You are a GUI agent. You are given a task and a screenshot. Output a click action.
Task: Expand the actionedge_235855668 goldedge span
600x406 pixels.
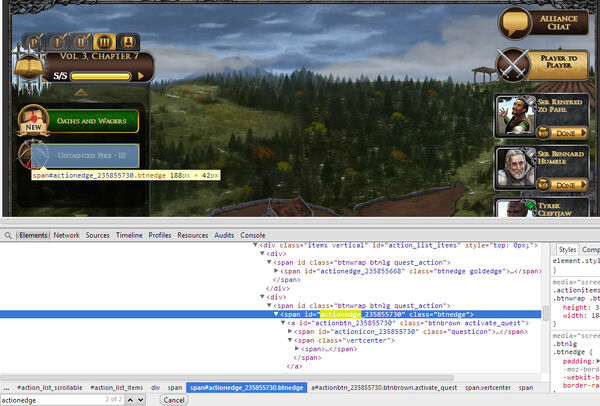pos(276,271)
